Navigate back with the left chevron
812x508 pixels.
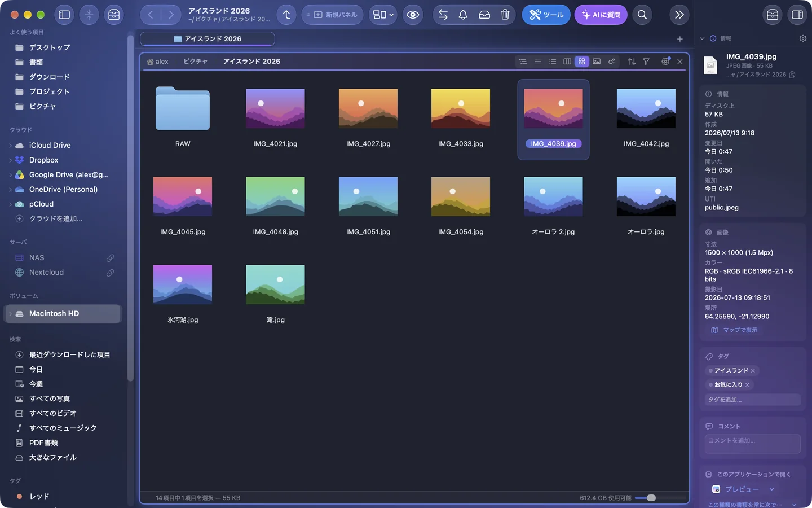click(151, 15)
